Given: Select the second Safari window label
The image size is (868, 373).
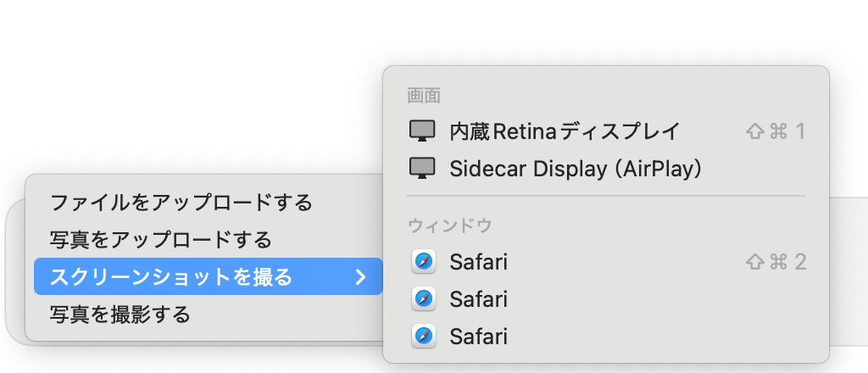Looking at the screenshot, I should click(x=478, y=299).
